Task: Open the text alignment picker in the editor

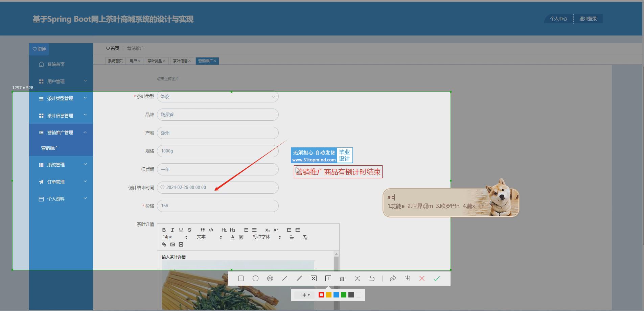Action: click(292, 237)
